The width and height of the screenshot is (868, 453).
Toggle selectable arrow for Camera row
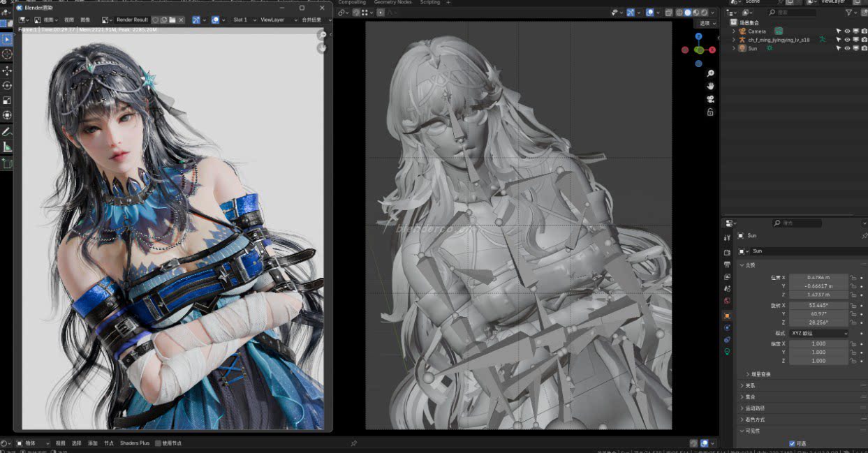(839, 31)
